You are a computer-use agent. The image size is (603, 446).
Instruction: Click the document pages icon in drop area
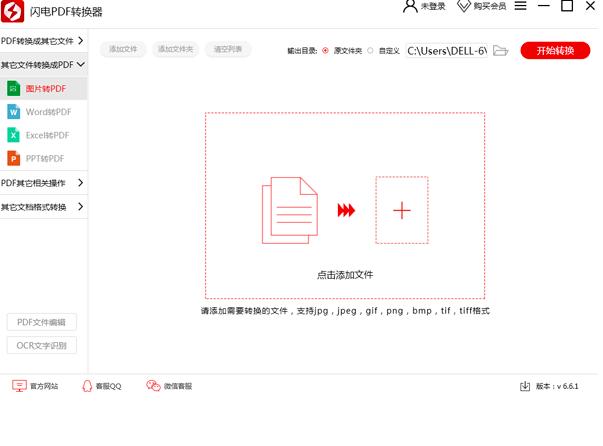coord(290,210)
